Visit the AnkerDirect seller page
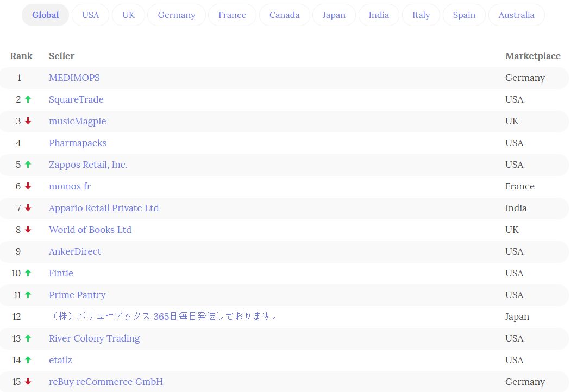This screenshot has width=577, height=392. click(75, 251)
